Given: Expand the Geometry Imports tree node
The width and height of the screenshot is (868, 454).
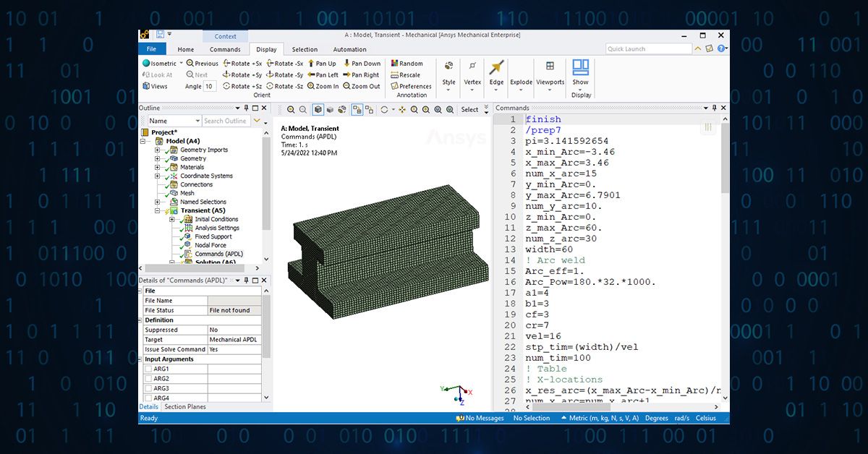Looking at the screenshot, I should point(157,150).
